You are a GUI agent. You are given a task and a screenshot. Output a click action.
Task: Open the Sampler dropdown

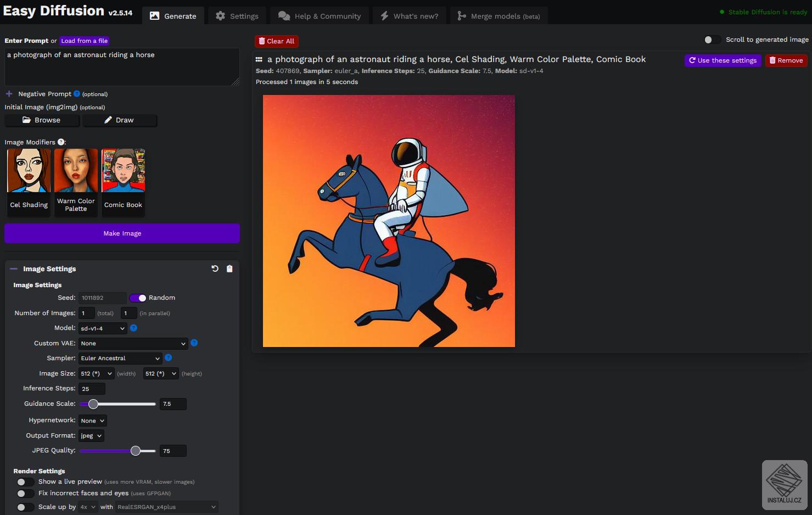120,359
